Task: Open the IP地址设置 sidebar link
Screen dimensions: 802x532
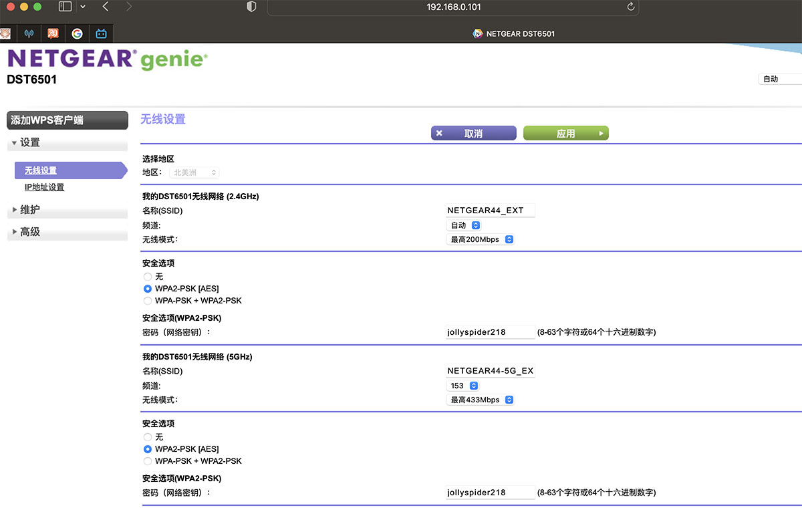Action: [44, 187]
